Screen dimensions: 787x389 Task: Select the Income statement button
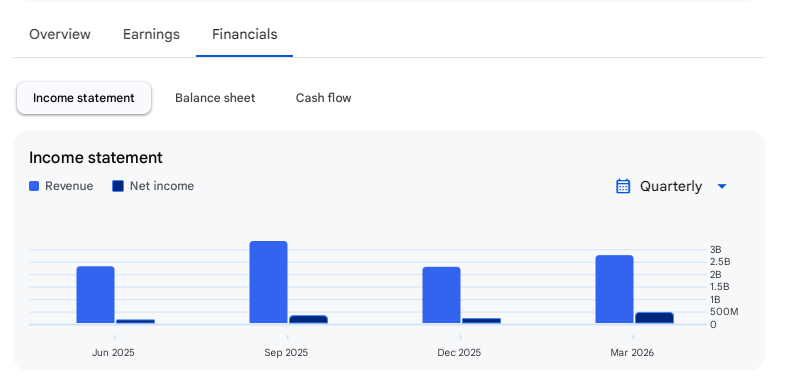point(84,98)
